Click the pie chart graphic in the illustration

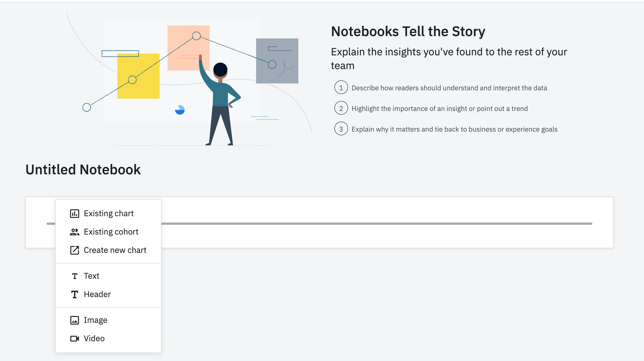click(x=180, y=110)
